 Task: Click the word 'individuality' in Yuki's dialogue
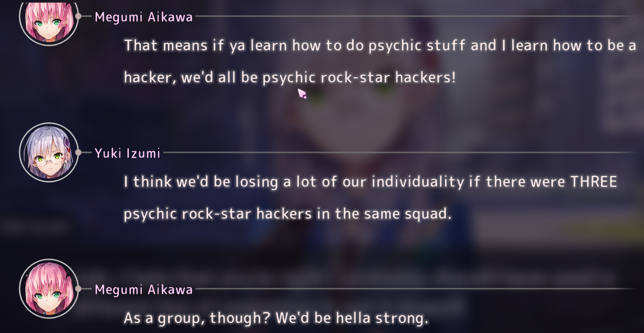pos(418,182)
